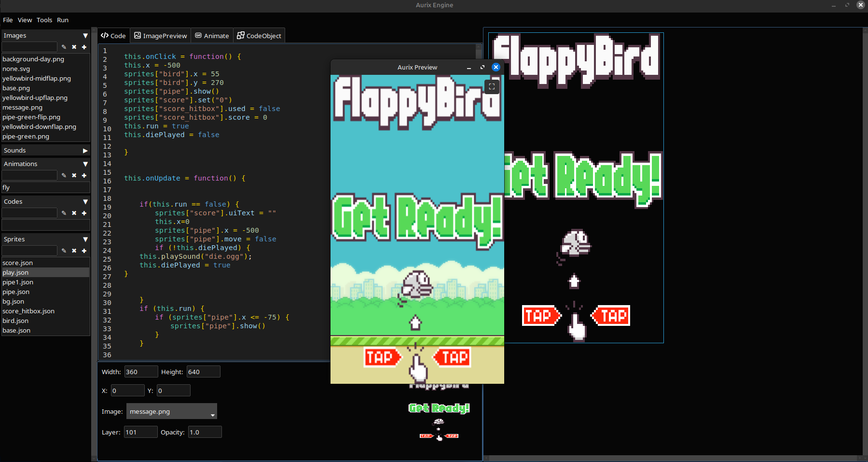Select score.json sprite

click(46, 263)
